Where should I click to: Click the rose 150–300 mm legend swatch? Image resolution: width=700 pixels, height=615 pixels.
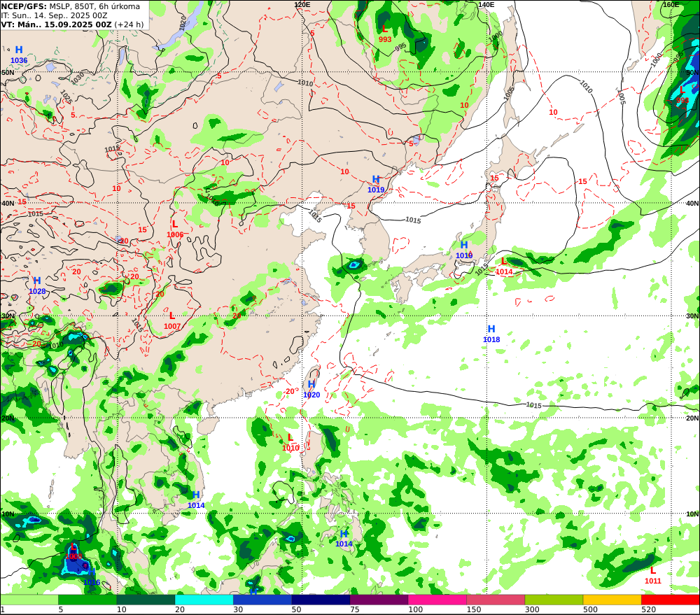(x=496, y=600)
